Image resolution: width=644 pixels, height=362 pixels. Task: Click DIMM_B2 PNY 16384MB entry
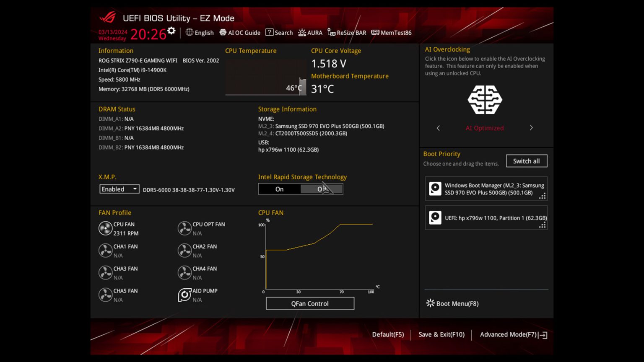coord(141,147)
